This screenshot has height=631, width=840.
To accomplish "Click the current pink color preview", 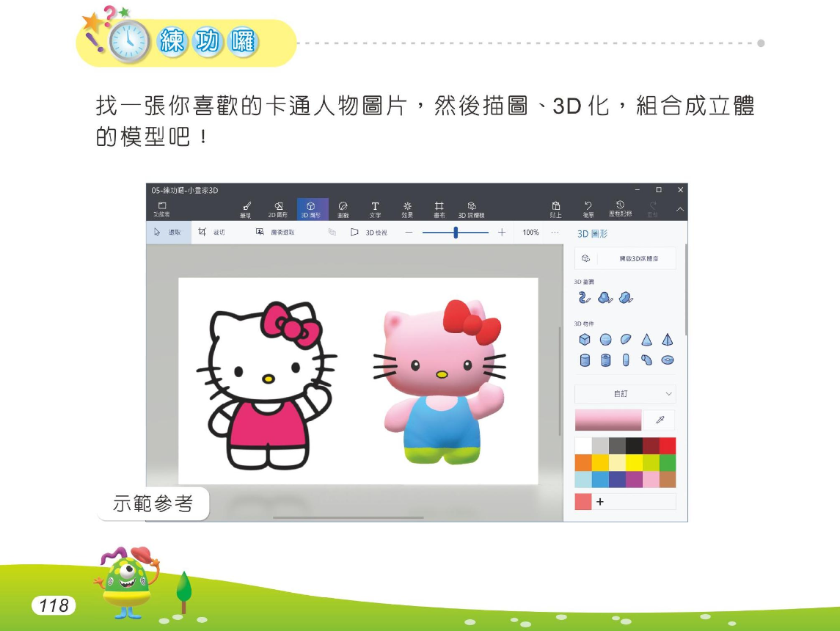I will coord(608,420).
